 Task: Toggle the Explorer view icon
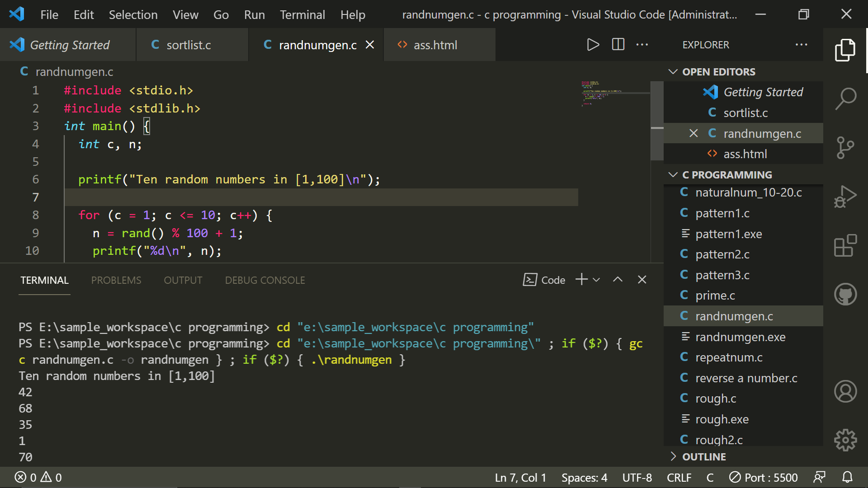click(845, 49)
